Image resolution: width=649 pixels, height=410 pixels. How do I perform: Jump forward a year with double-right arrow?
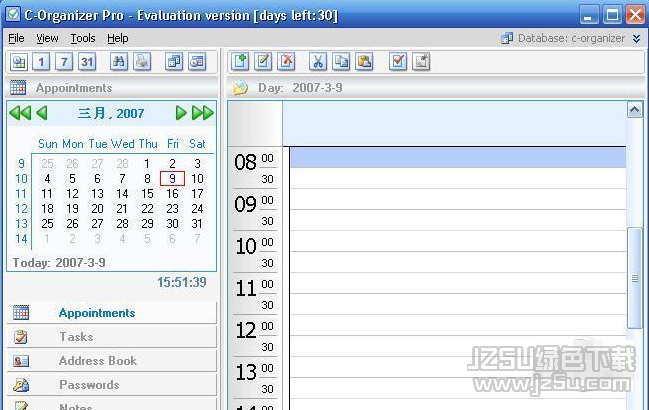[202, 113]
